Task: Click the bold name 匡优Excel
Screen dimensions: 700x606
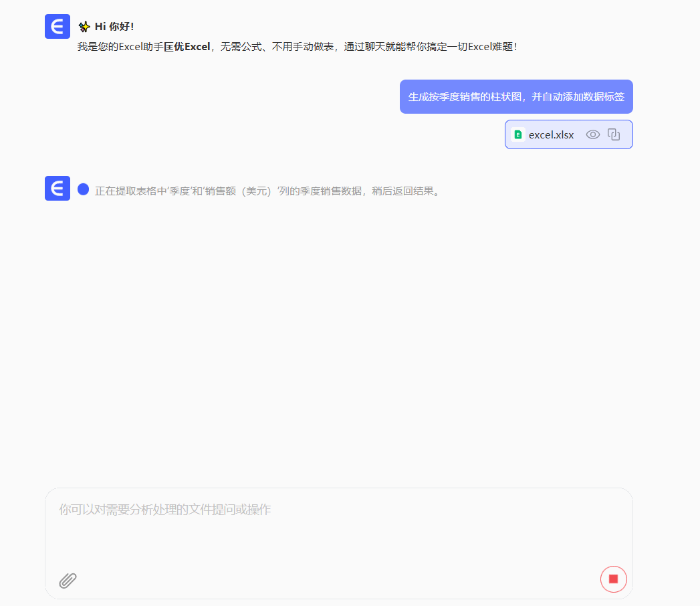Action: [x=187, y=46]
